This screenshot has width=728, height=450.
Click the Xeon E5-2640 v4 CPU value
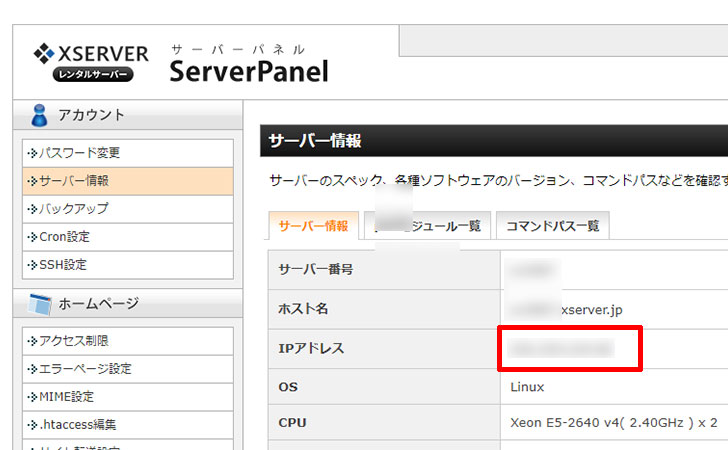[x=614, y=423]
